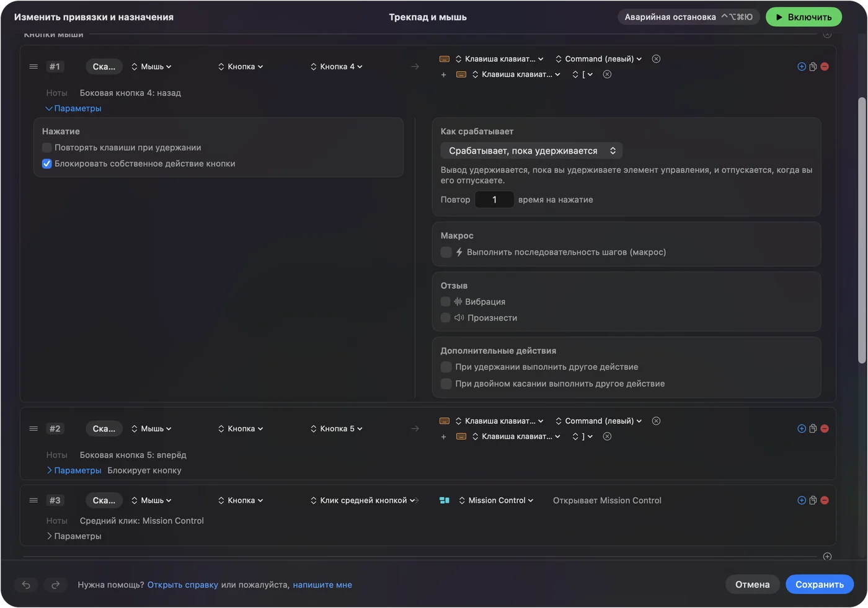Add another output with plus in binding #1
Screen dimensions: 868x608
(x=443, y=74)
